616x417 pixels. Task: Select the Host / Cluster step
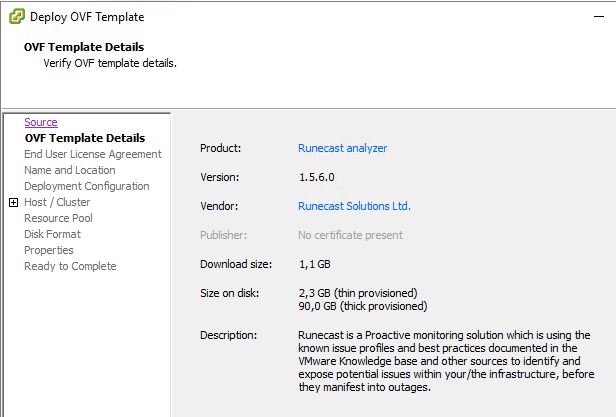(x=57, y=202)
